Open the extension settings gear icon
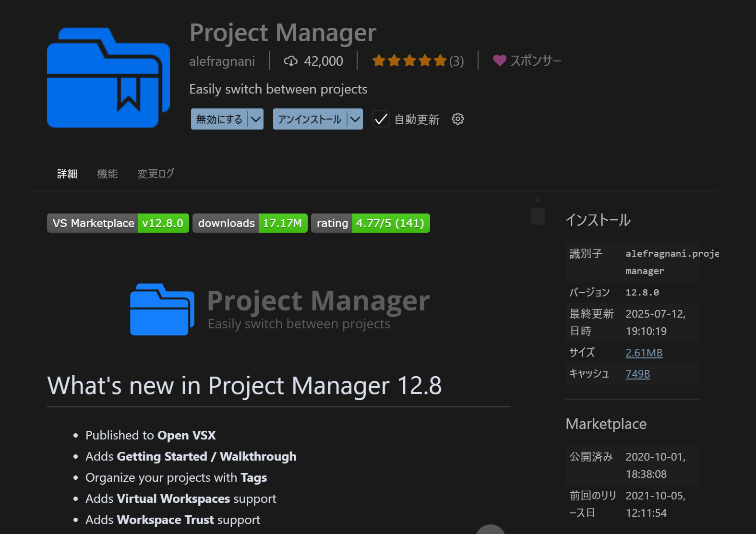This screenshot has width=756, height=534. click(458, 119)
